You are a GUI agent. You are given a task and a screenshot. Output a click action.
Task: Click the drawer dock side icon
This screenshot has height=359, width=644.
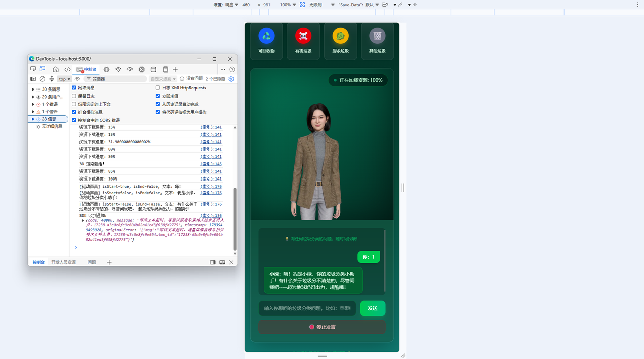click(213, 262)
